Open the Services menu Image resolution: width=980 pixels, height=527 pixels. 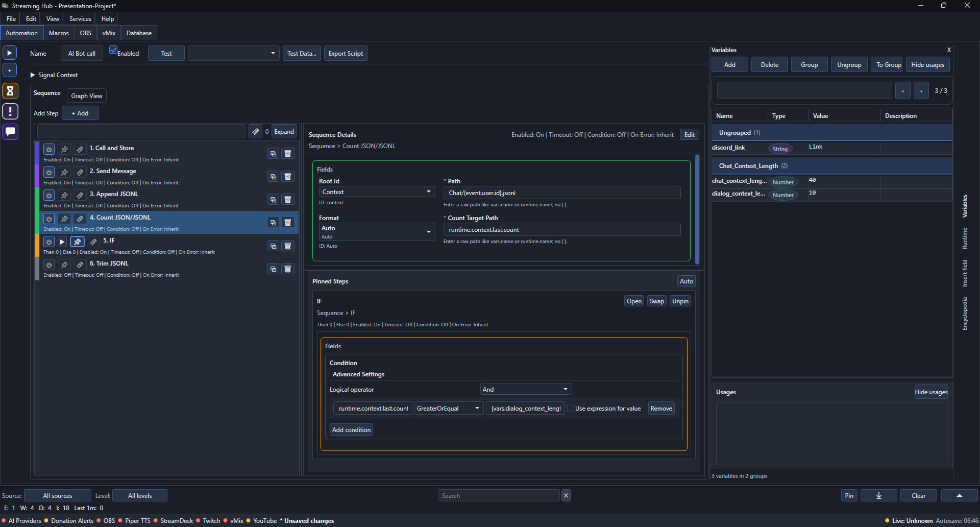80,19
